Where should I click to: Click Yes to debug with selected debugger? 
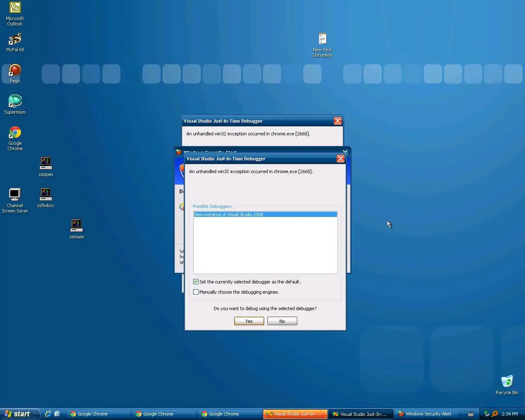click(x=249, y=321)
